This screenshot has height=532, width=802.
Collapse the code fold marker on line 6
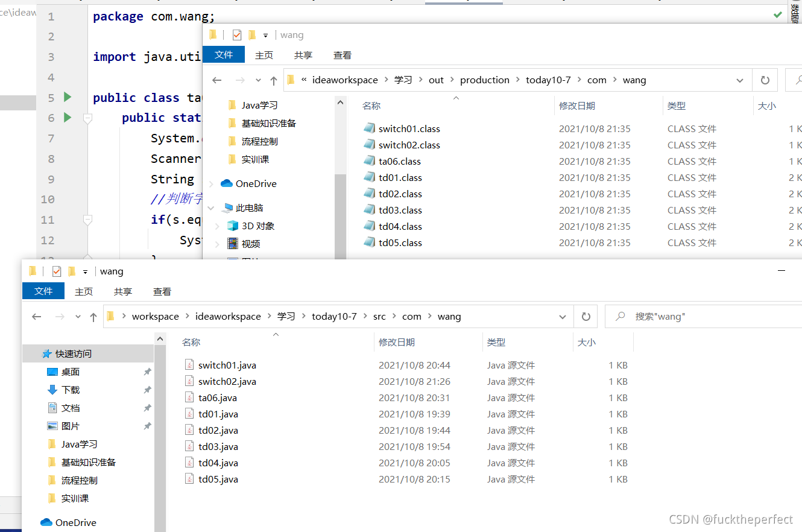pyautogui.click(x=87, y=118)
